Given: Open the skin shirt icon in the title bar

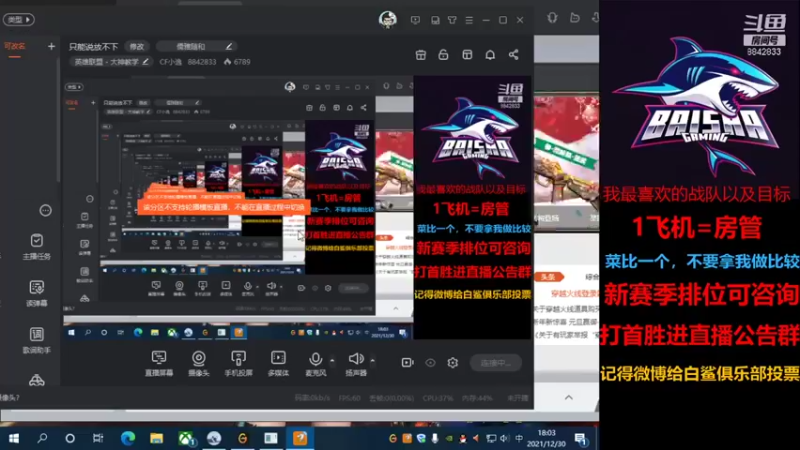Looking at the screenshot, I should [452, 20].
